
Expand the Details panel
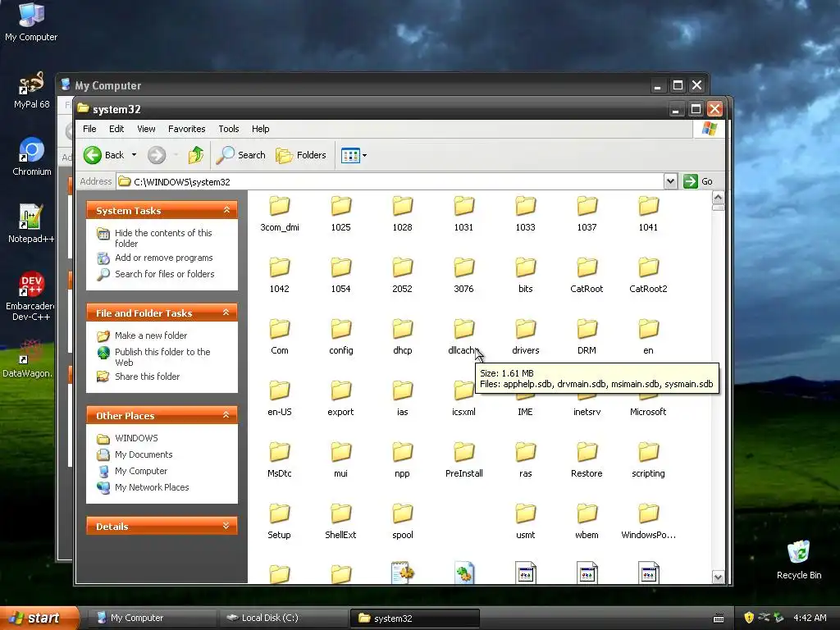[x=226, y=526]
